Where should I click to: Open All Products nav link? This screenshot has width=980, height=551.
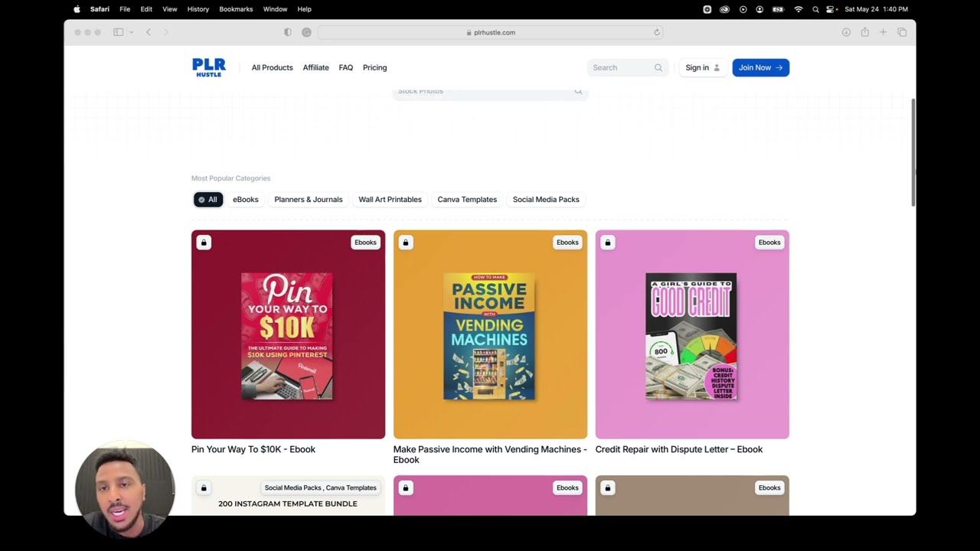[x=272, y=67]
